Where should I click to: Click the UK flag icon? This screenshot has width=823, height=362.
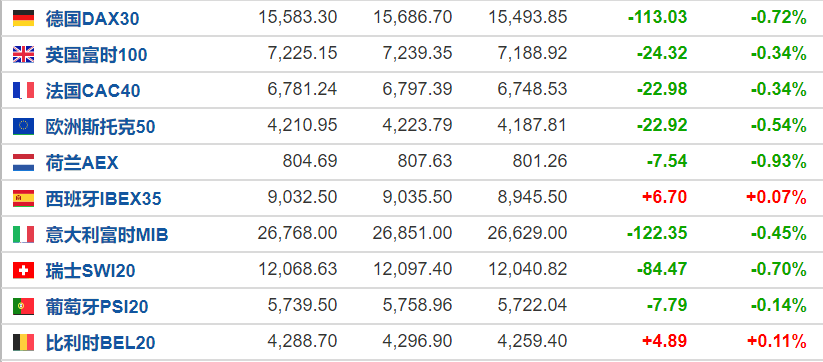[x=24, y=55]
